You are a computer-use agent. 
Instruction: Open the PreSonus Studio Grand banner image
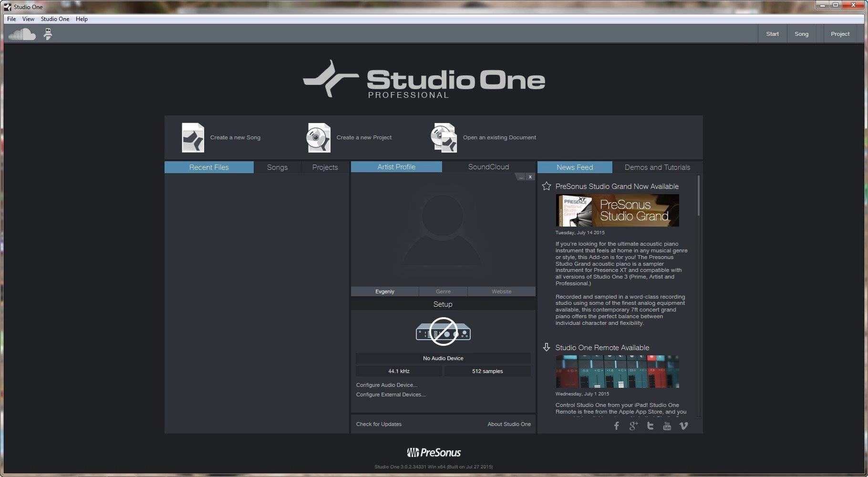[x=617, y=210]
